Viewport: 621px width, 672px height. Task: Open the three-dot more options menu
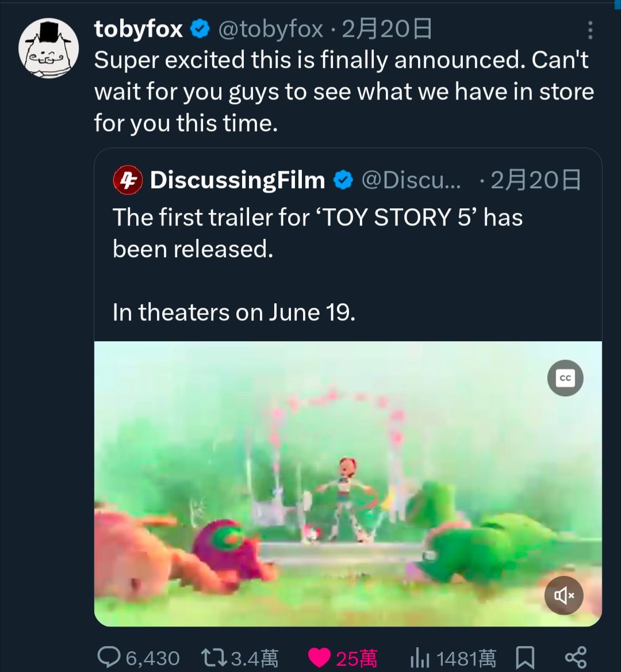click(590, 30)
